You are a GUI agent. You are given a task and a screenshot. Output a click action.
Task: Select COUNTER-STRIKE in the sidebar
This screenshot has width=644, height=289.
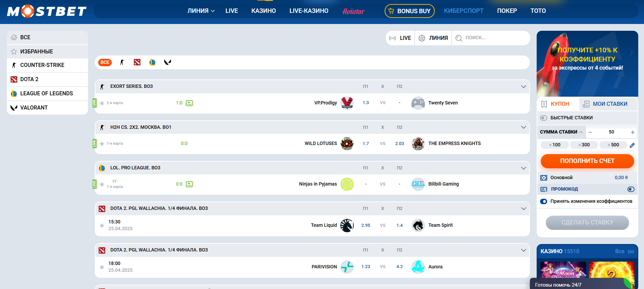[x=47, y=65]
